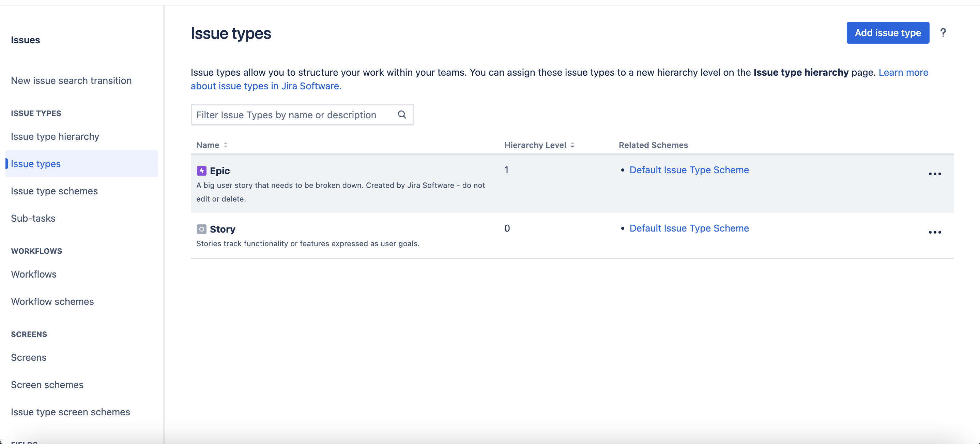The height and width of the screenshot is (444, 980).
Task: Open the more actions menu for Story
Action: point(934,232)
